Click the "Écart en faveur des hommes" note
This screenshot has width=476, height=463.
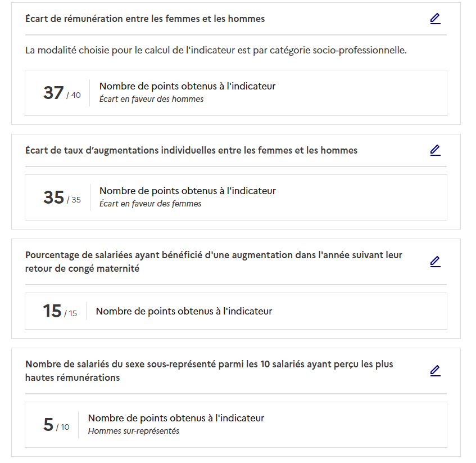click(x=151, y=99)
